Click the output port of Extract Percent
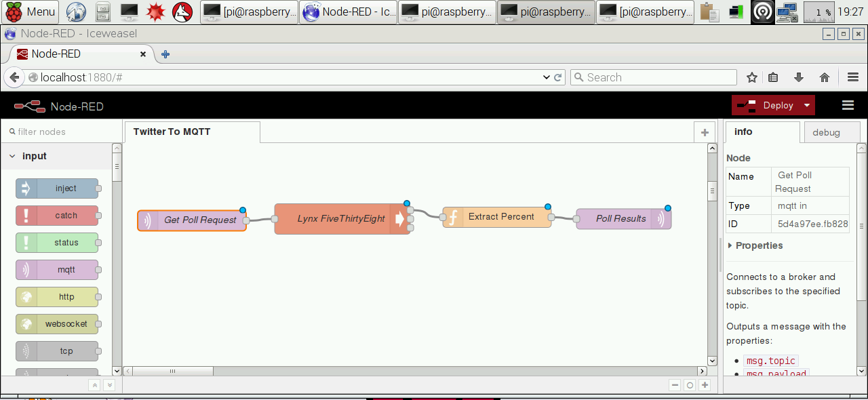 tap(551, 217)
